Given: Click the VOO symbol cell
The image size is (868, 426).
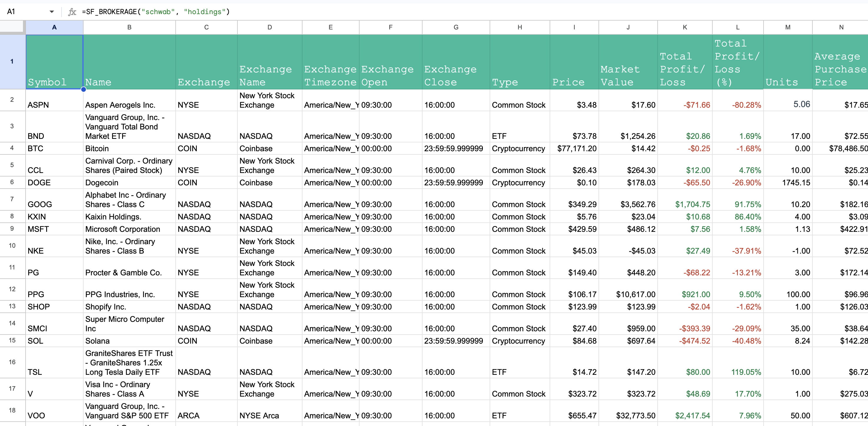Looking at the screenshot, I should click(x=54, y=411).
